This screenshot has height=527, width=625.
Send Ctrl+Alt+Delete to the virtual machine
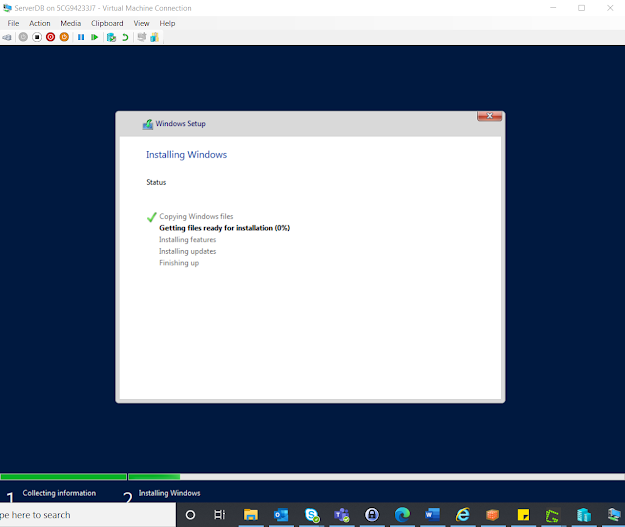click(x=7, y=37)
